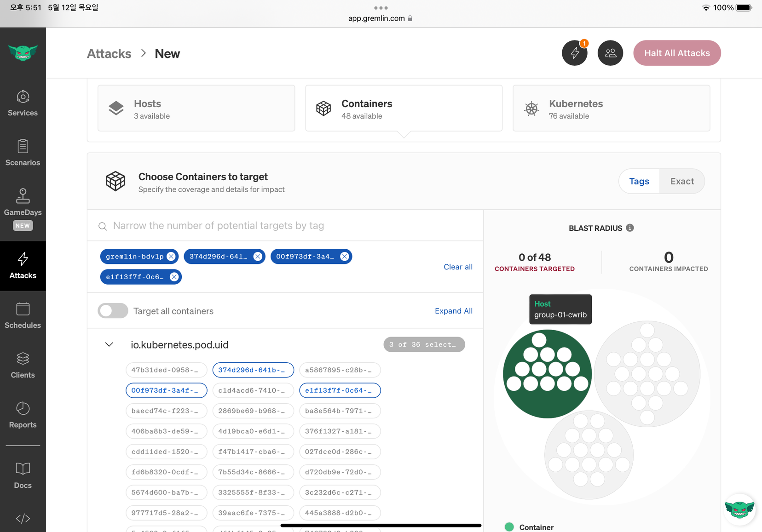Image resolution: width=762 pixels, height=532 pixels.
Task: Open the Schedules section
Action: tap(23, 316)
